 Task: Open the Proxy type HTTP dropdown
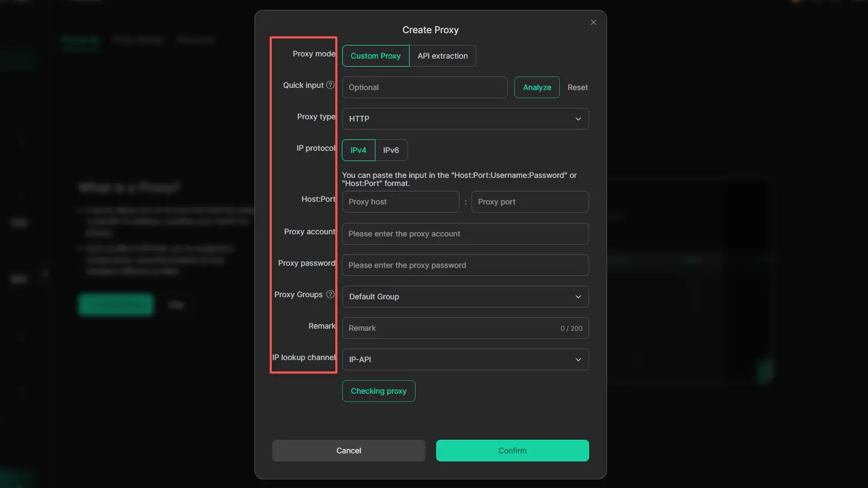[465, 119]
